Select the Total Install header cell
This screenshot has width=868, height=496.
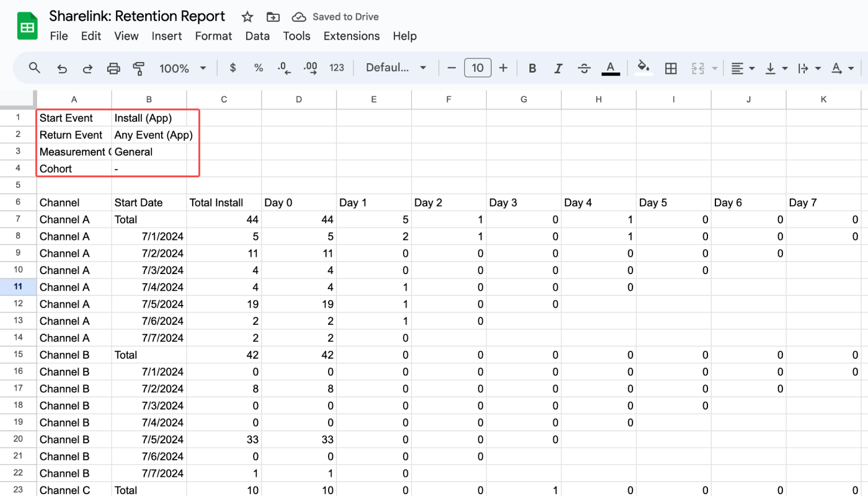tap(224, 203)
